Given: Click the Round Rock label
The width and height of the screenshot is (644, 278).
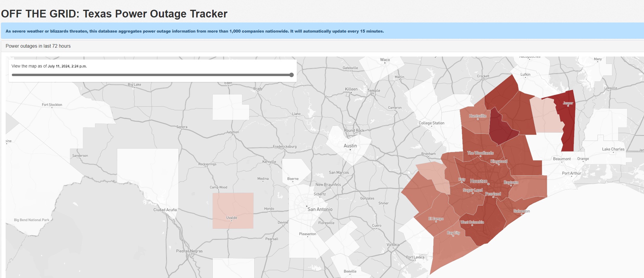Looking at the screenshot, I should 354,131.
